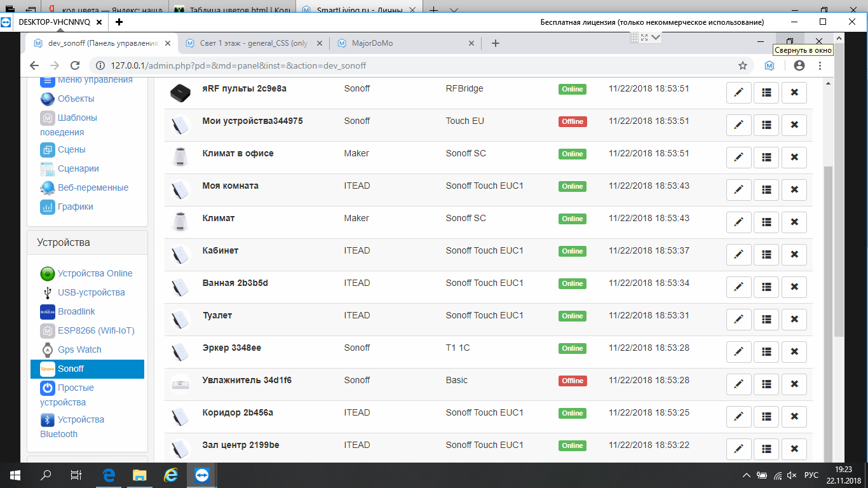The width and height of the screenshot is (868, 488).
Task: Show hidden system tray icons
Action: click(747, 475)
